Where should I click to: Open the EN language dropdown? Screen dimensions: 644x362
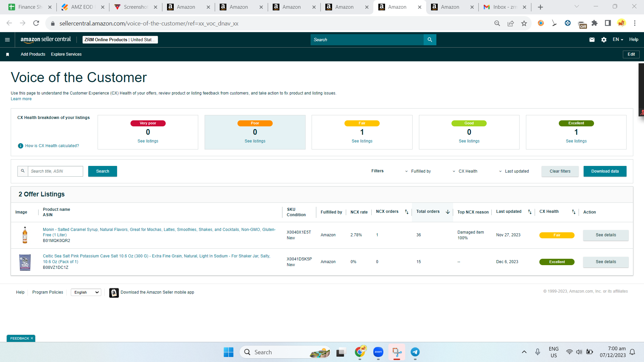point(618,40)
